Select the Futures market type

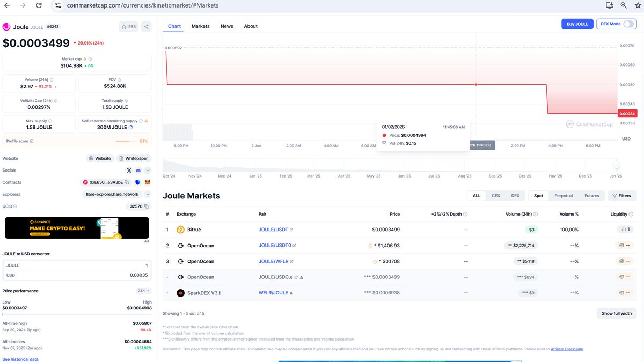coord(592,196)
